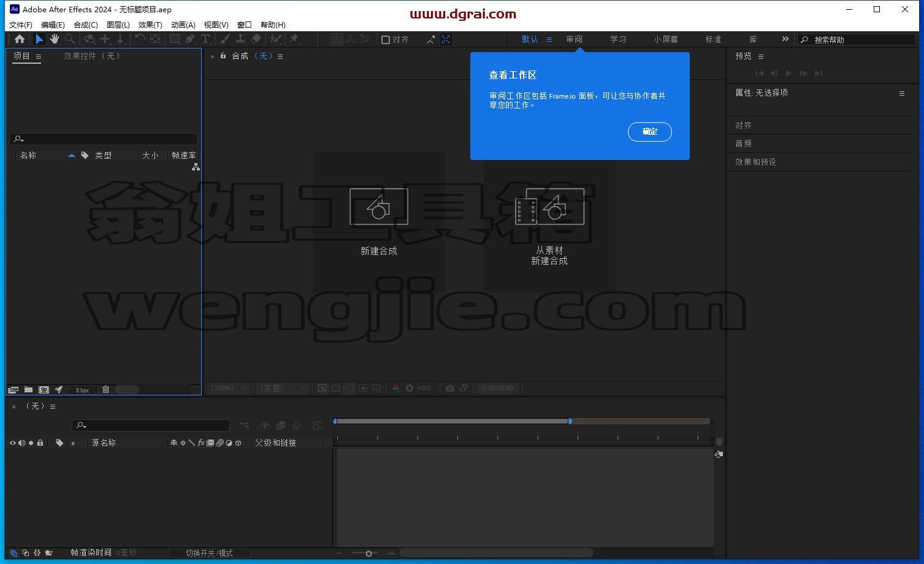
Task: Click the work area bar end handle
Action: [570, 421]
